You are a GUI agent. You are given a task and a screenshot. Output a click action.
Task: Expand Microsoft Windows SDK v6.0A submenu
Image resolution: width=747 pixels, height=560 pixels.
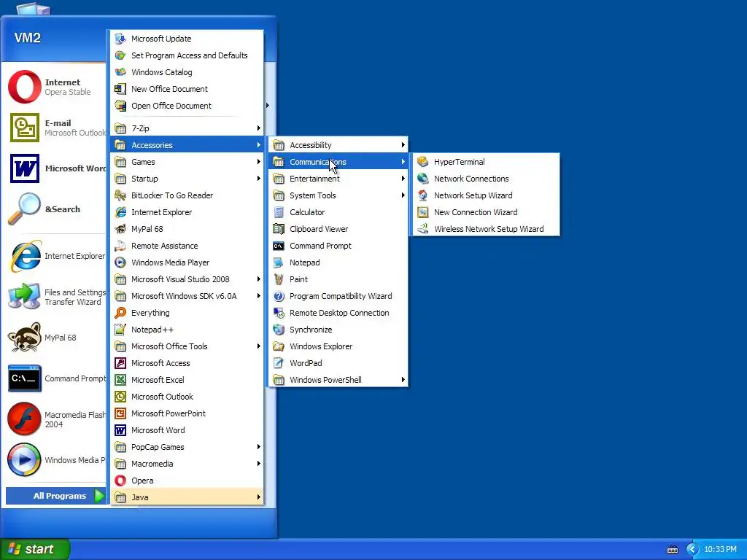pos(187,296)
